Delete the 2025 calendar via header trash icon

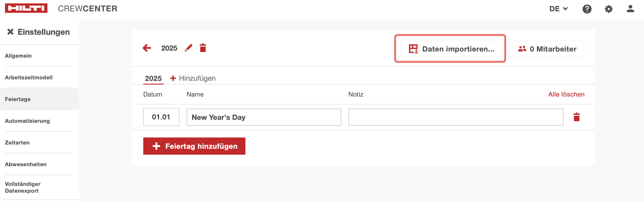(203, 48)
